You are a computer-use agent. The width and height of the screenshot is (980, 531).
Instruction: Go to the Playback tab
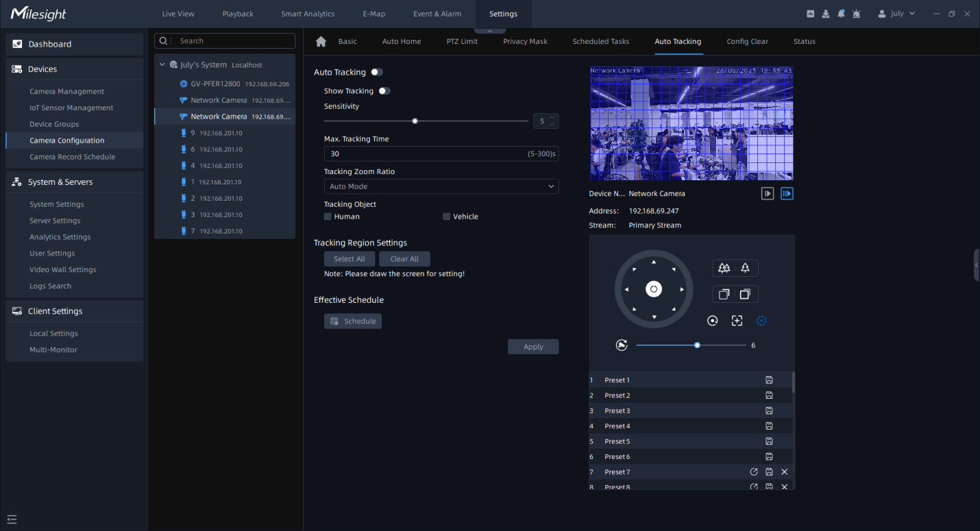point(238,14)
